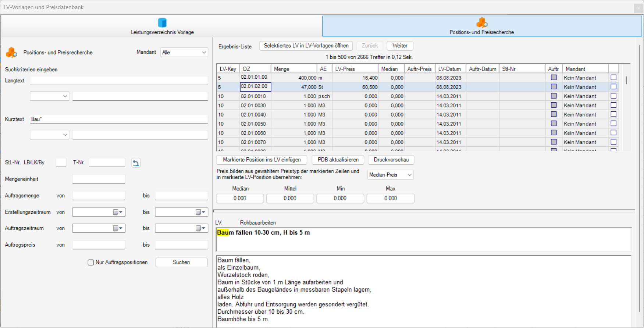
Task: Click the Suchen button
Action: pyautogui.click(x=181, y=263)
